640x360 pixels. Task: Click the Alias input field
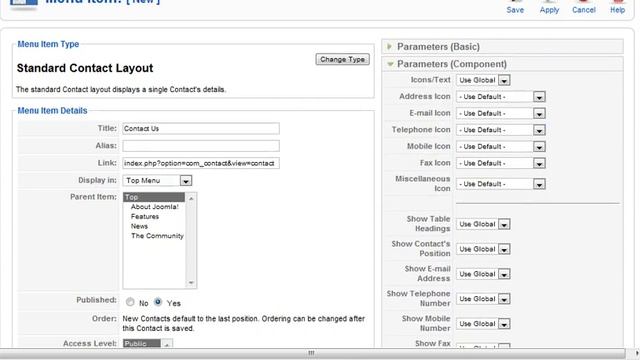pyautogui.click(x=201, y=146)
